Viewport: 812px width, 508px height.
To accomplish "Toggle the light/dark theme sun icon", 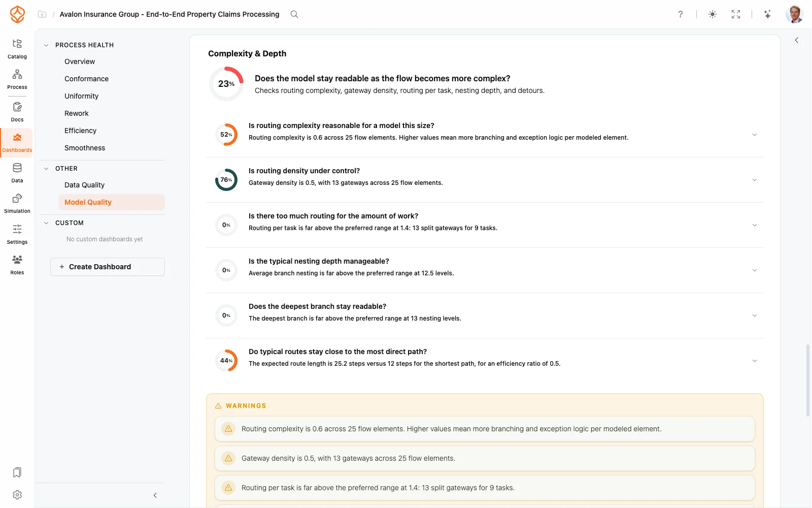I will [x=713, y=14].
